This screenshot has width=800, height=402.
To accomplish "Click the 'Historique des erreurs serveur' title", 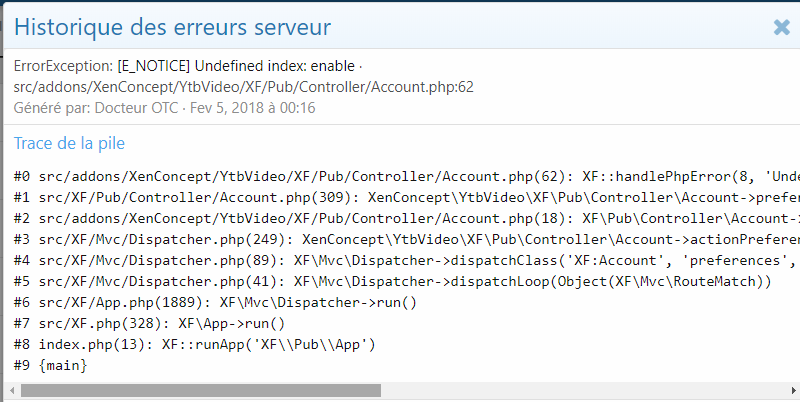I will [x=172, y=27].
